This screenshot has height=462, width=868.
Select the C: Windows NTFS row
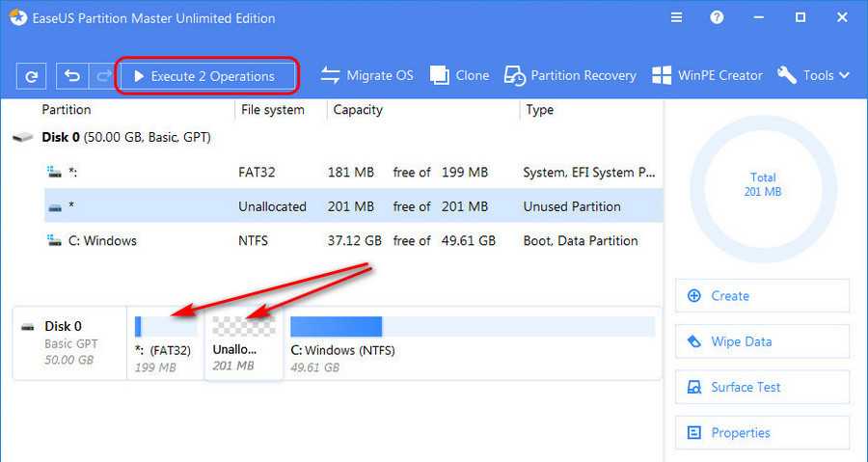click(x=353, y=240)
